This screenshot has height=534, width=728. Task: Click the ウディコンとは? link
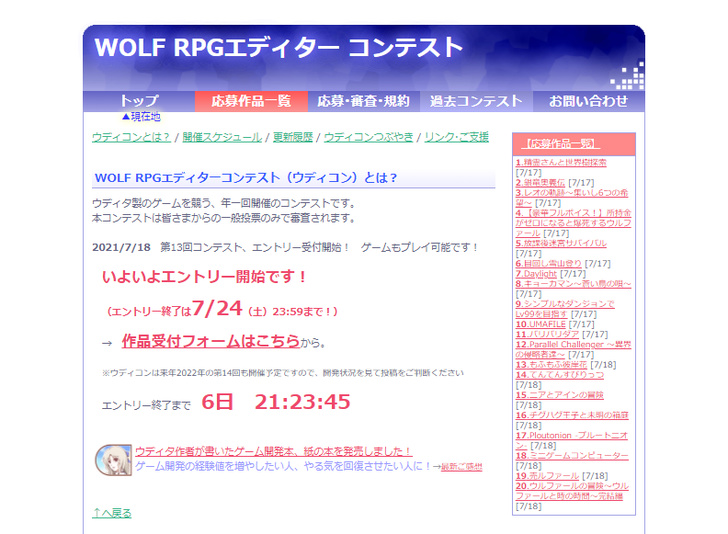[x=131, y=137]
